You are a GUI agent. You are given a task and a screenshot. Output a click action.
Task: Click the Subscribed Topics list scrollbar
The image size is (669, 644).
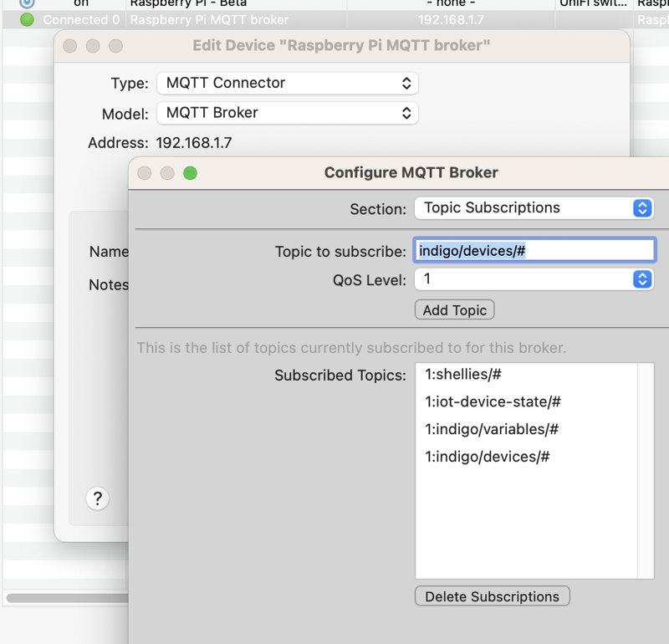pos(645,471)
